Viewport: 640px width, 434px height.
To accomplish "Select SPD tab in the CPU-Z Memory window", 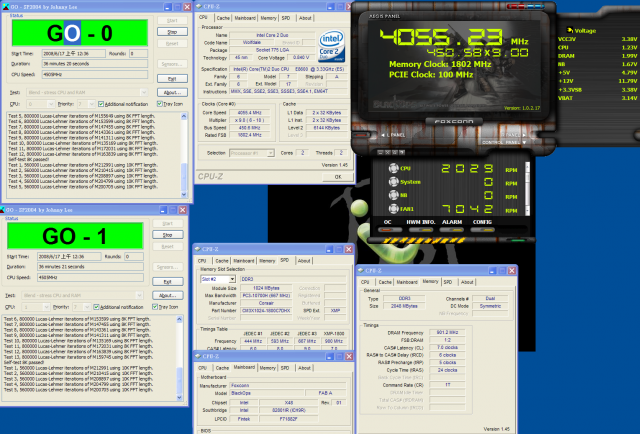I will click(448, 282).
